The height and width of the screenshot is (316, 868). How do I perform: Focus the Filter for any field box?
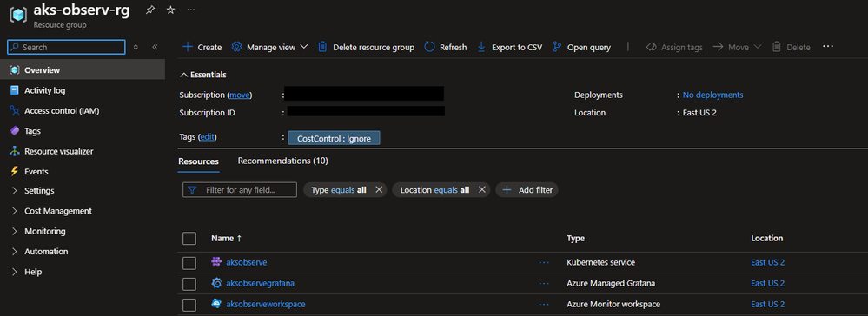click(x=240, y=190)
